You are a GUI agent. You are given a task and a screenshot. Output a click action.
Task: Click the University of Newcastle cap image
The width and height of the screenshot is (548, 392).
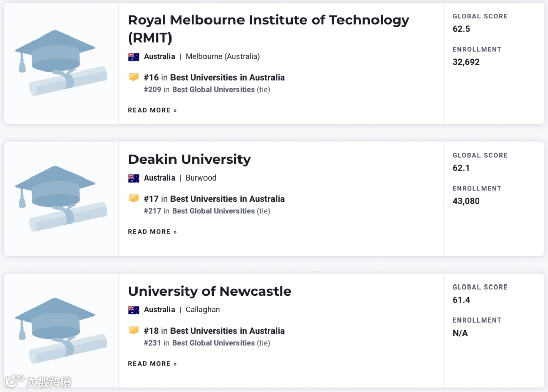tap(61, 331)
